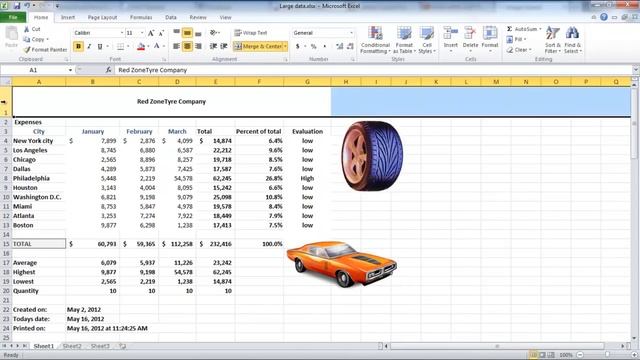
Task: Align text to the right
Action: click(x=198, y=47)
